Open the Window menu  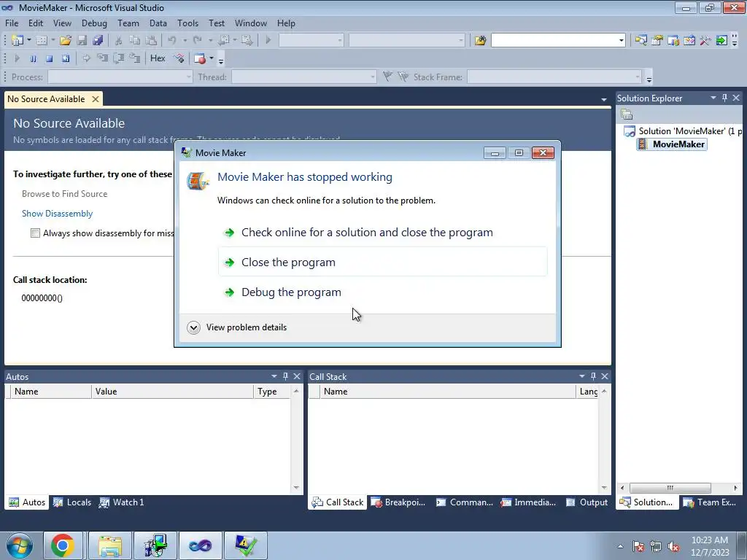click(251, 23)
